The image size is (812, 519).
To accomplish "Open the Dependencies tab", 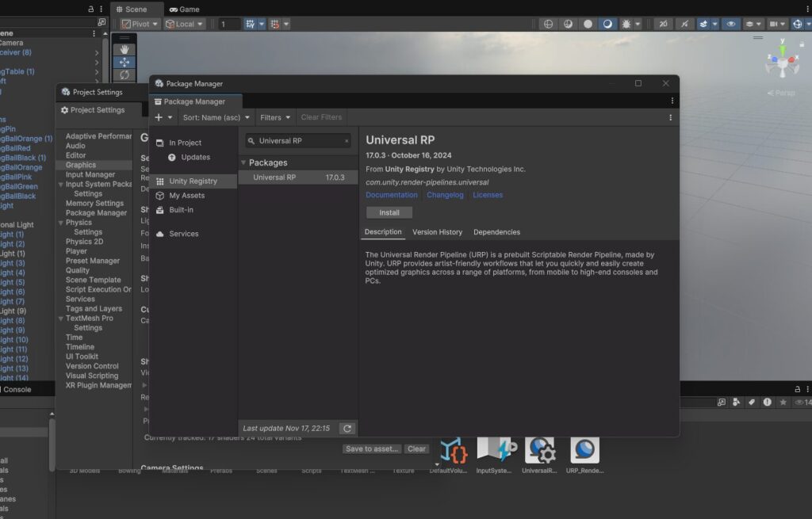I will click(x=496, y=232).
